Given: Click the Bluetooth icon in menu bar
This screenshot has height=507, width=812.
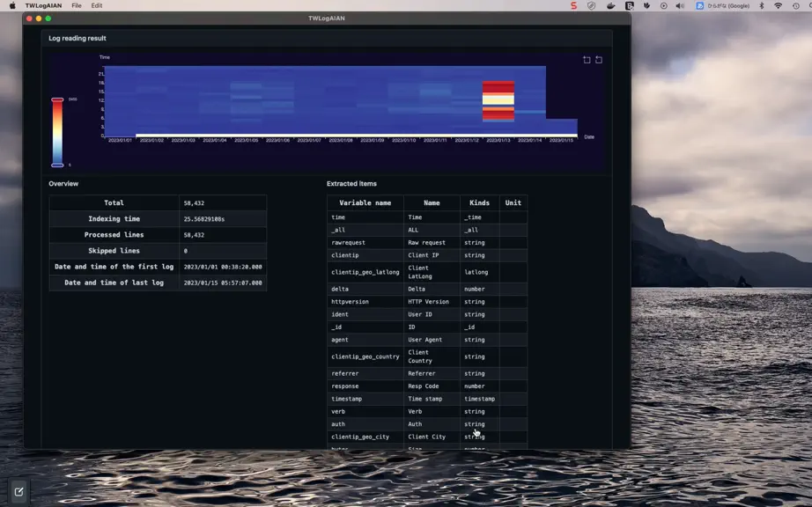Looking at the screenshot, I should click(x=761, y=5).
